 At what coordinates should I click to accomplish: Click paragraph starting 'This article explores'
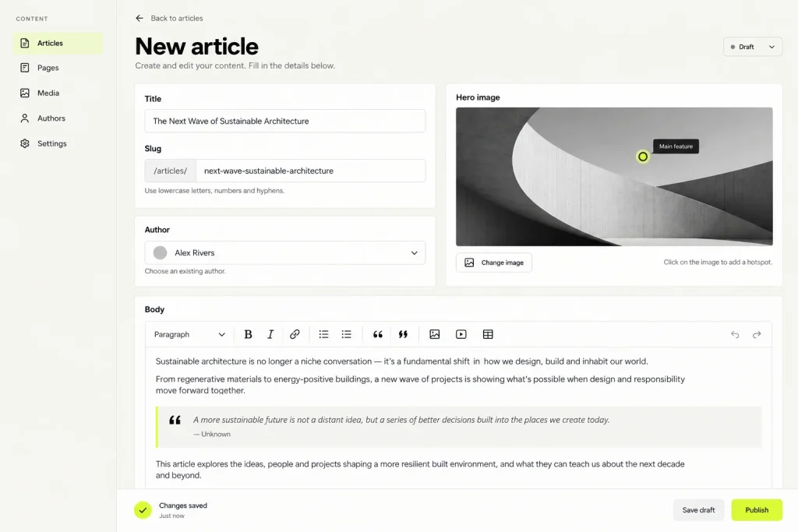pyautogui.click(x=420, y=470)
